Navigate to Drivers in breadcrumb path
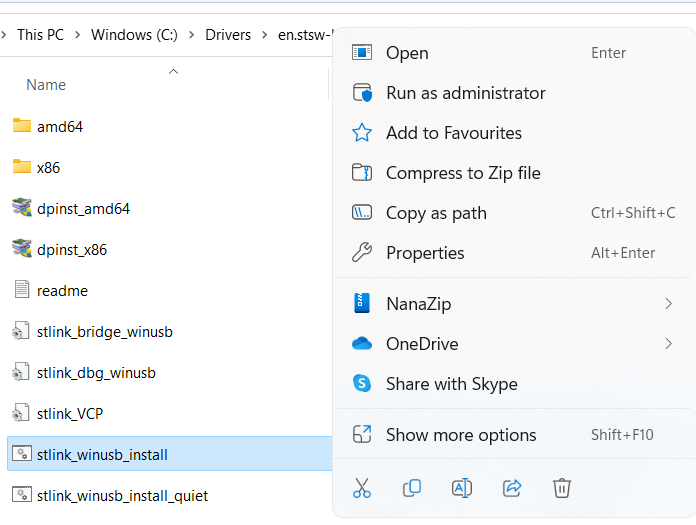 pyautogui.click(x=228, y=35)
